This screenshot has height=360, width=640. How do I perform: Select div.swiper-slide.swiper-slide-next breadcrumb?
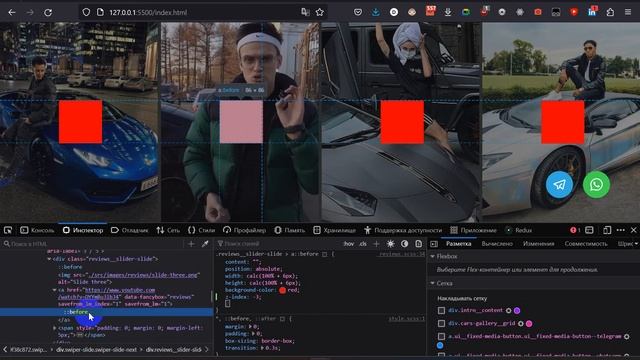click(x=98, y=350)
